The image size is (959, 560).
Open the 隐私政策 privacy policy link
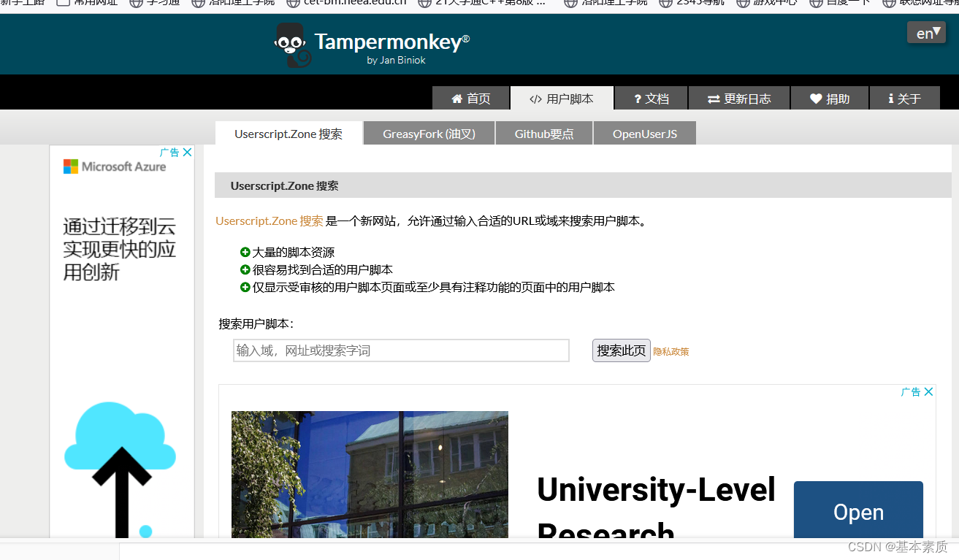click(671, 352)
